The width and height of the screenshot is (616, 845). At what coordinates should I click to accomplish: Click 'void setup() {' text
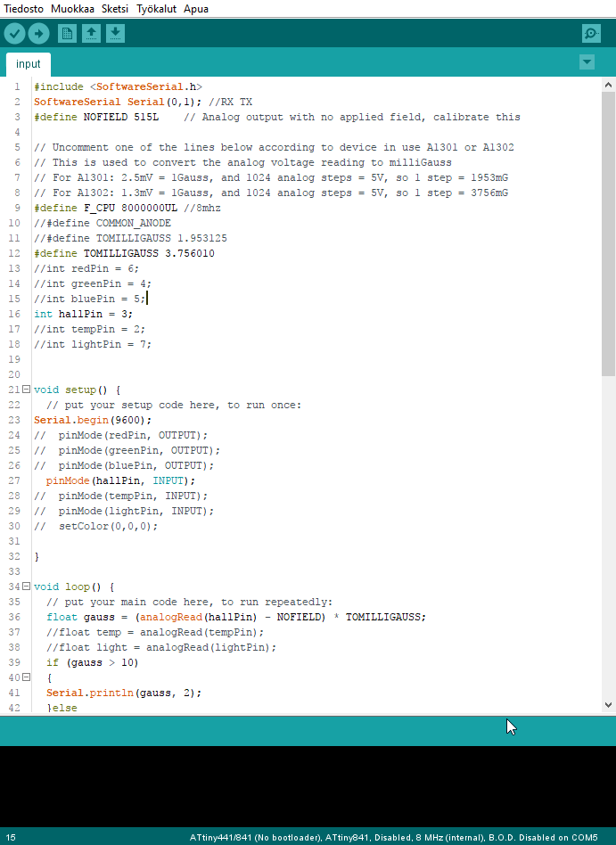point(77,390)
